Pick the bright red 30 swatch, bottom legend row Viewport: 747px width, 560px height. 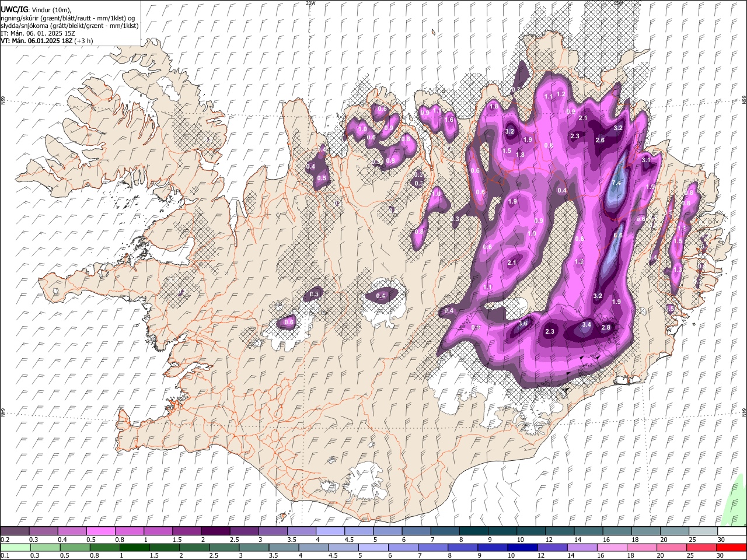[731, 547]
